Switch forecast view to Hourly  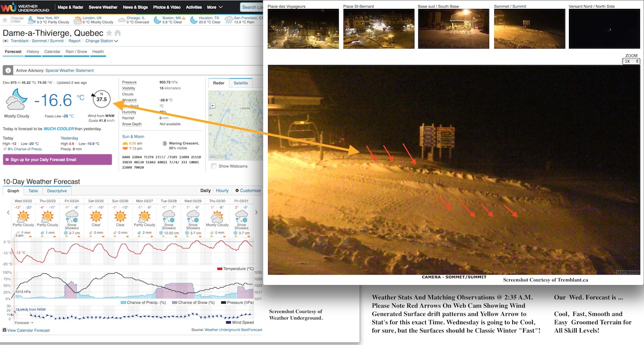[x=222, y=191]
